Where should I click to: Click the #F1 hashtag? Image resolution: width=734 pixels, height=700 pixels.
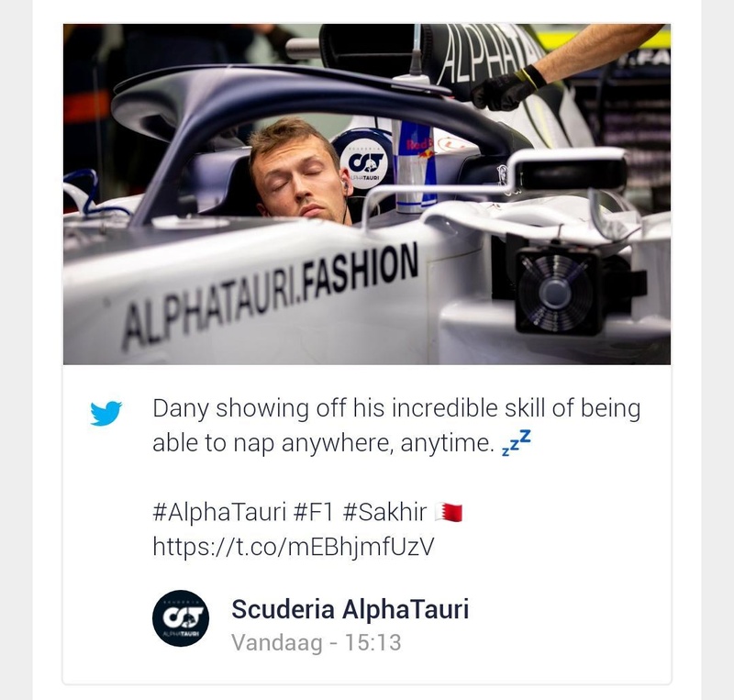314,512
